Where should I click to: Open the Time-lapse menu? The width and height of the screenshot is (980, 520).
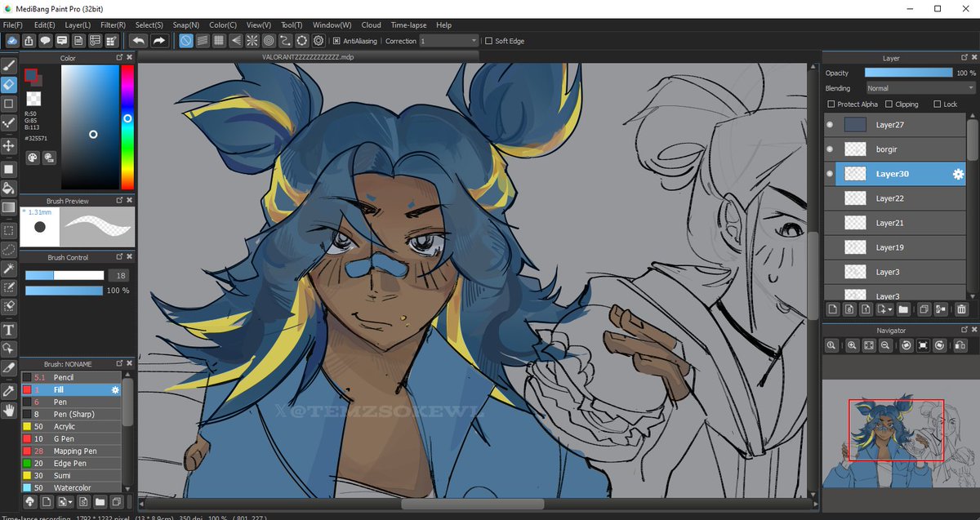[x=408, y=25]
